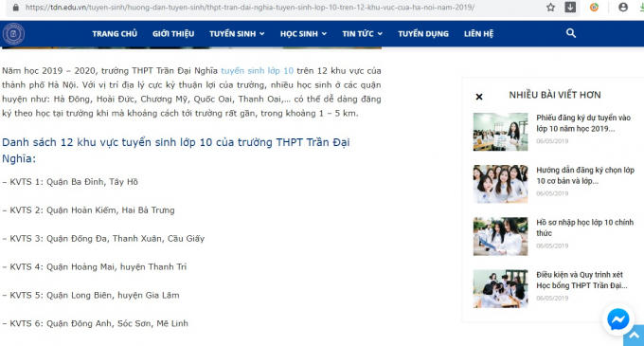The width and height of the screenshot is (644, 346).
Task: Open article 'Hướng dẫn đăng ký chọn lớp 10'
Action: click(x=585, y=175)
